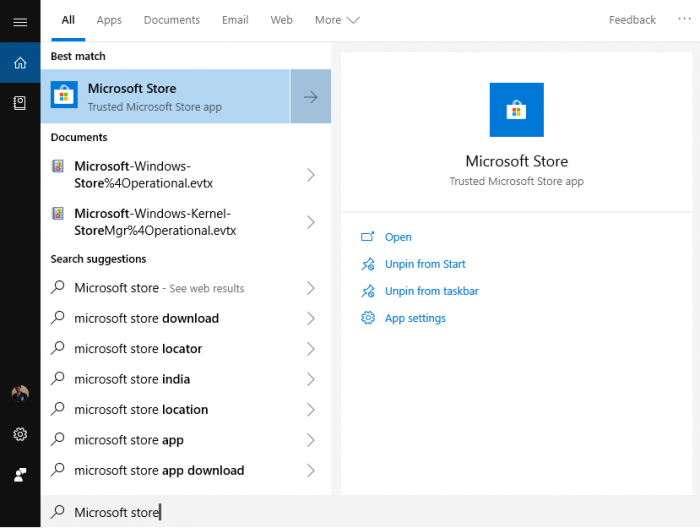This screenshot has width=700, height=528.
Task: Select the Home icon in the sidebar
Action: [x=20, y=63]
